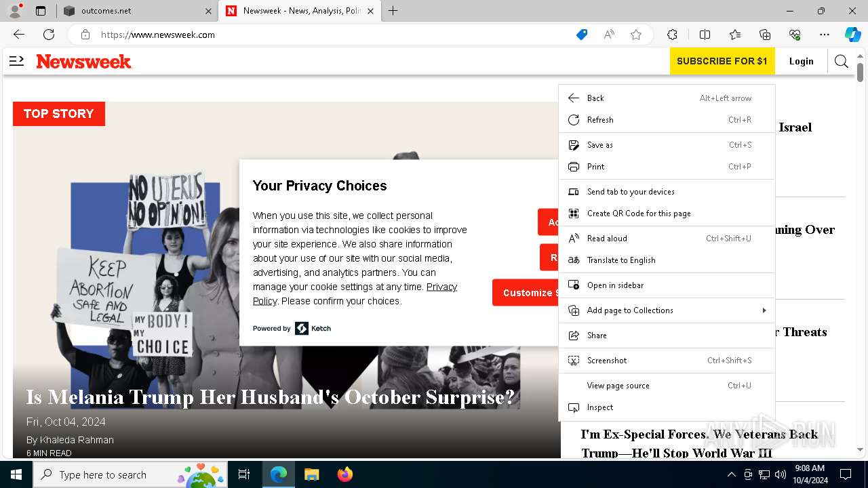This screenshot has width=868, height=488.
Task: Open File Explorer from the taskbar
Action: coord(311,474)
